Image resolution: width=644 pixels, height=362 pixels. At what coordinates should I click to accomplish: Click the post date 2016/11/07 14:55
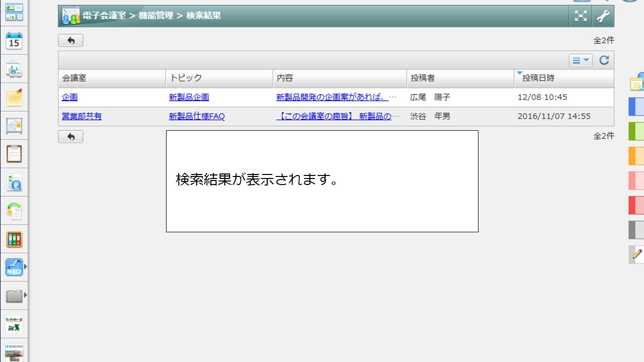tap(554, 117)
